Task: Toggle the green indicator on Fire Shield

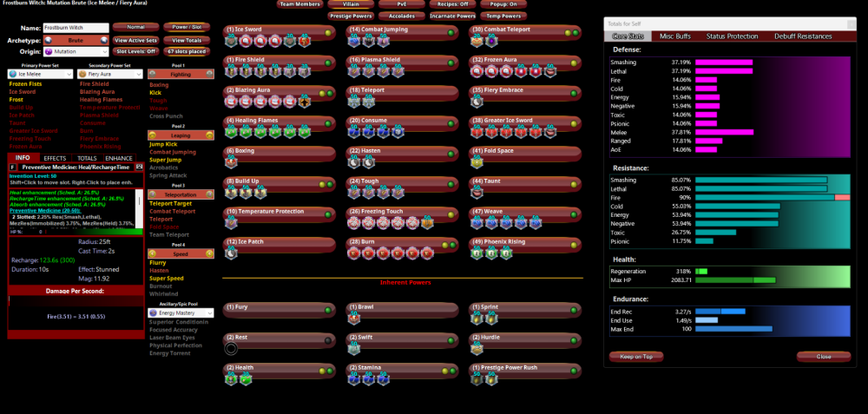Action: 329,64
